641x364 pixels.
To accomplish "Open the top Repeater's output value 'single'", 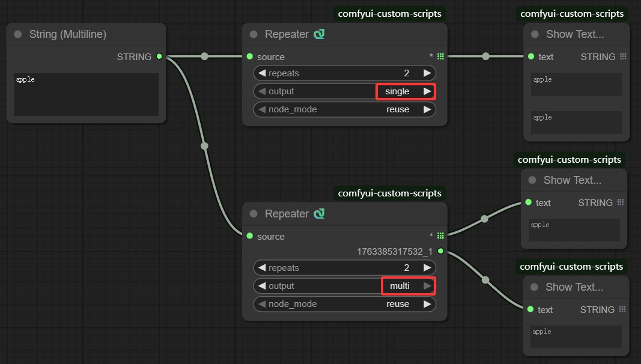I will (x=397, y=91).
